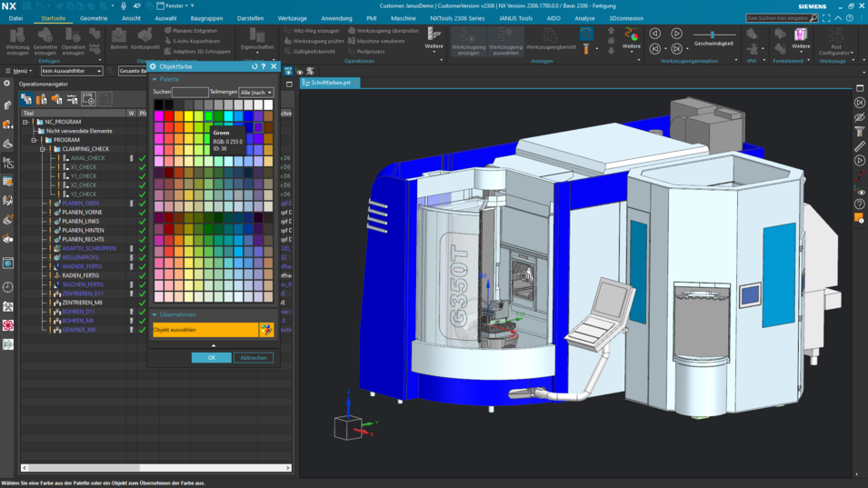Click the Suchen color search field
The image size is (868, 488).
tap(190, 93)
